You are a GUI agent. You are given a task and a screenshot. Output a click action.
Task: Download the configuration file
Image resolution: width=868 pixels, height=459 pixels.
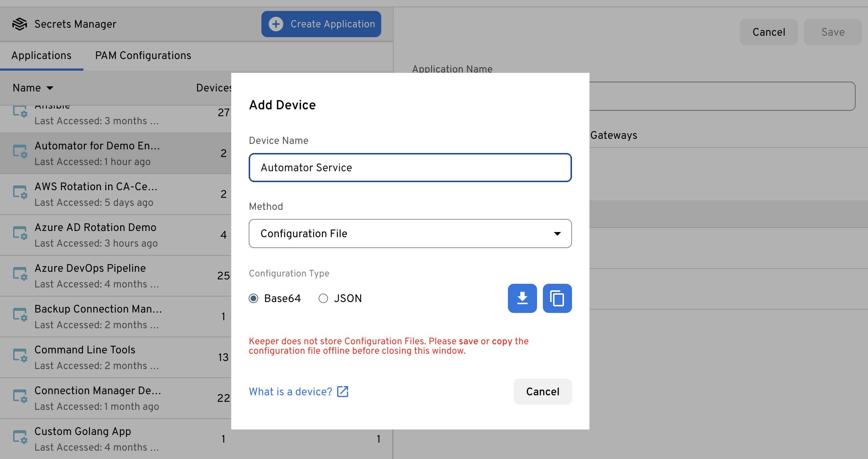coord(522,298)
